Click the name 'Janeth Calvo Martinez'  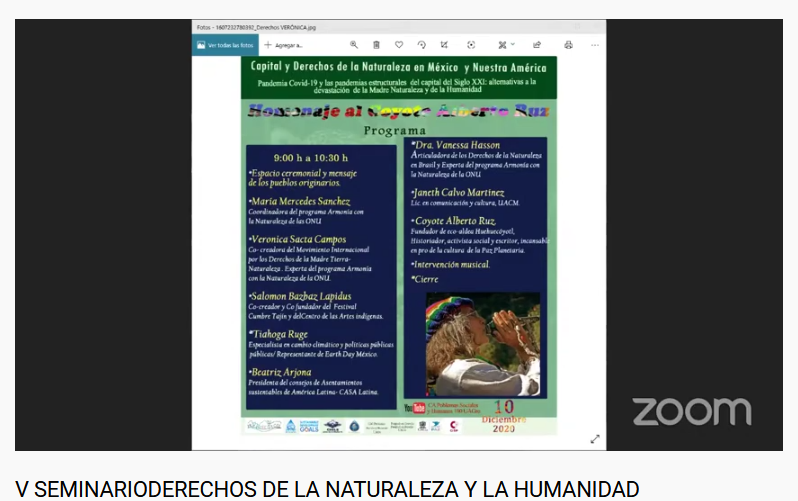click(x=458, y=192)
